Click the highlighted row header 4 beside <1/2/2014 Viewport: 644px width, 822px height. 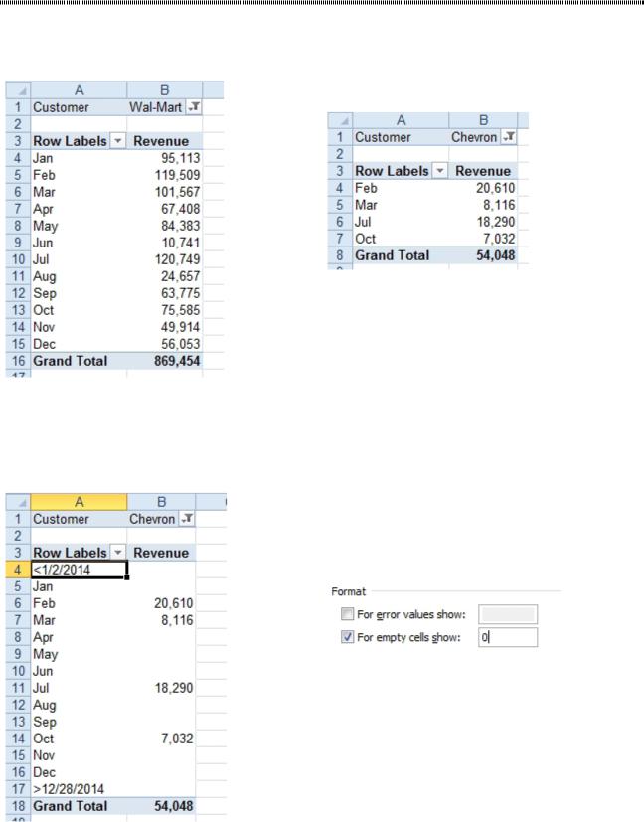tap(18, 570)
